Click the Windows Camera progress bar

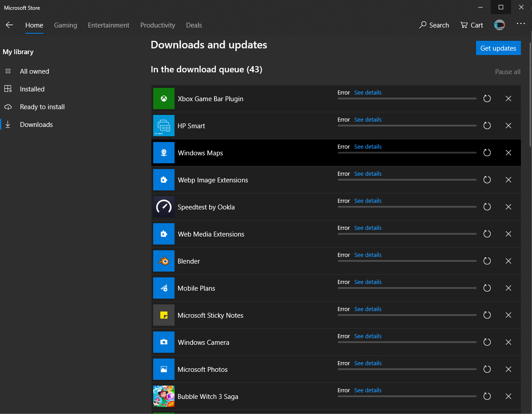coord(407,342)
